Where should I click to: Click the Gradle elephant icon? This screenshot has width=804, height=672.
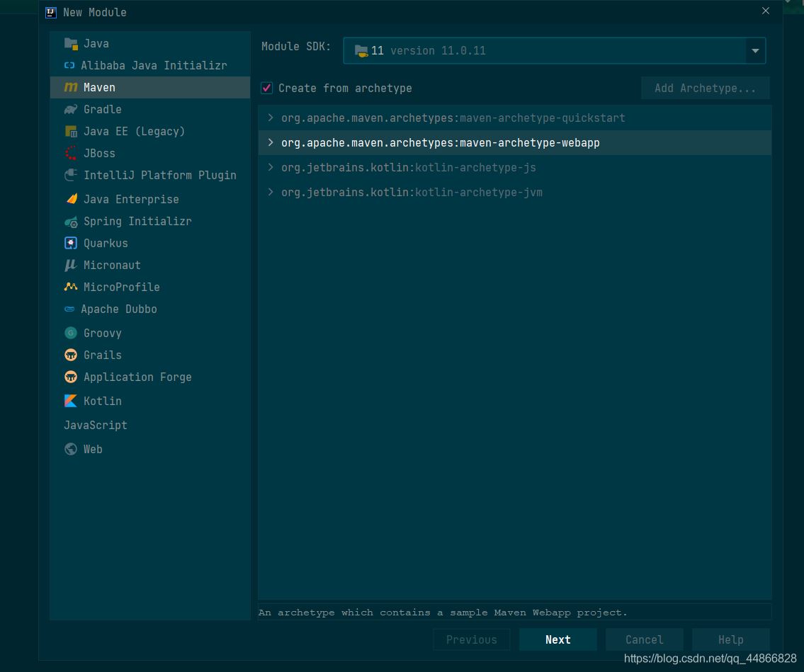(x=71, y=109)
